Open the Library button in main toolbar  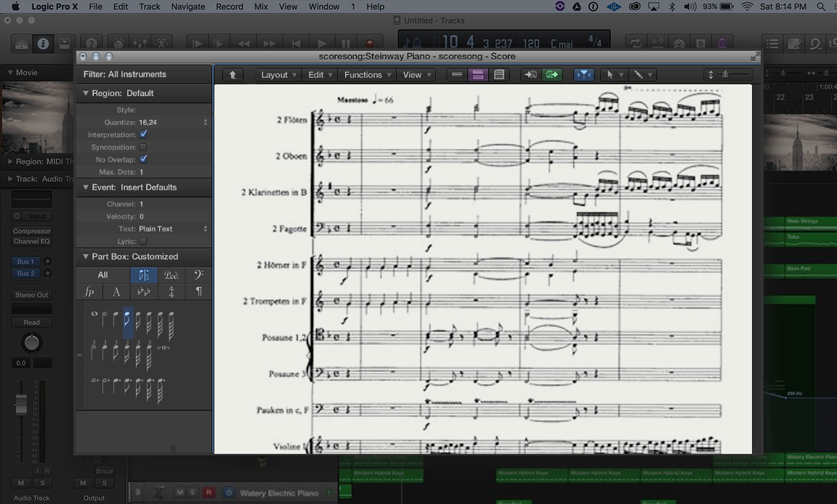point(21,44)
